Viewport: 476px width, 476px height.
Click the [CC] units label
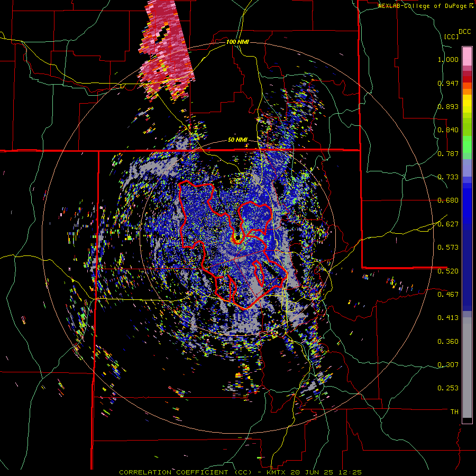[x=452, y=36]
